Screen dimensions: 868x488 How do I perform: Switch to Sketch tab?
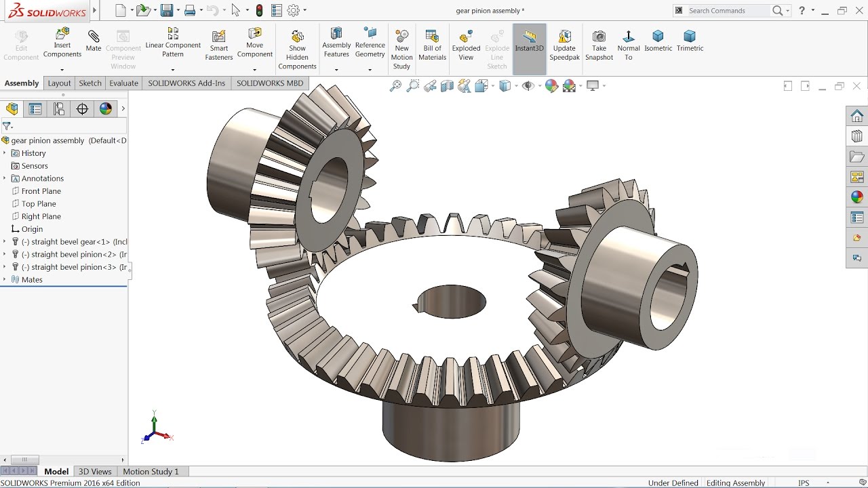(x=90, y=83)
